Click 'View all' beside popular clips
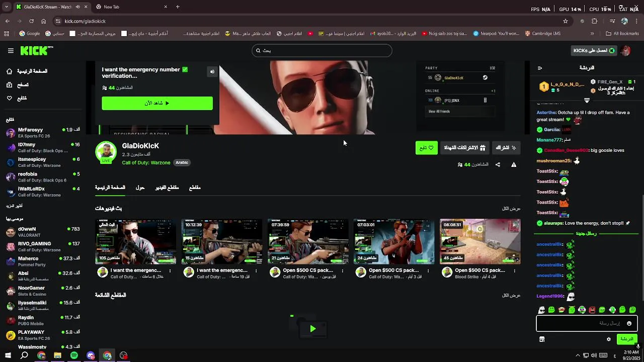Viewport: 644px width, 362px height. 511,296
